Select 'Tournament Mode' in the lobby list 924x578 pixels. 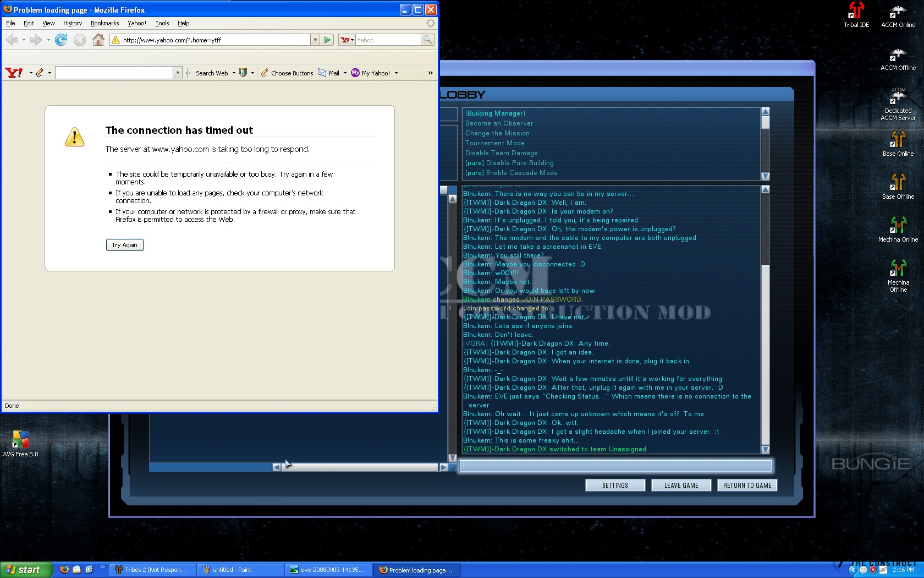click(494, 143)
